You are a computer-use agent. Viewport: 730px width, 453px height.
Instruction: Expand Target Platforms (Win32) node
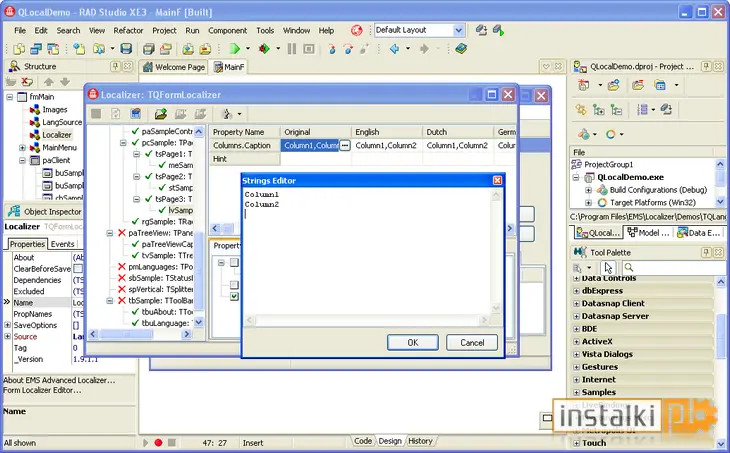click(x=588, y=203)
